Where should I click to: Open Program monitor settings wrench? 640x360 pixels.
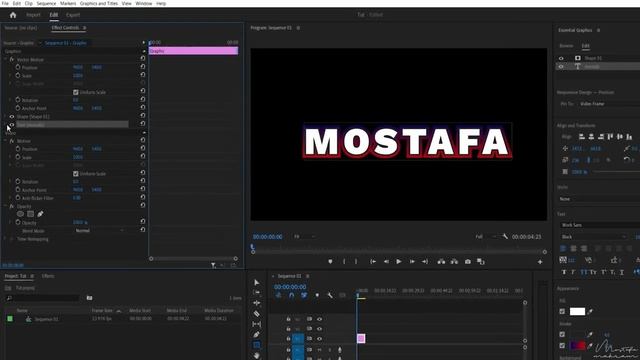point(505,236)
